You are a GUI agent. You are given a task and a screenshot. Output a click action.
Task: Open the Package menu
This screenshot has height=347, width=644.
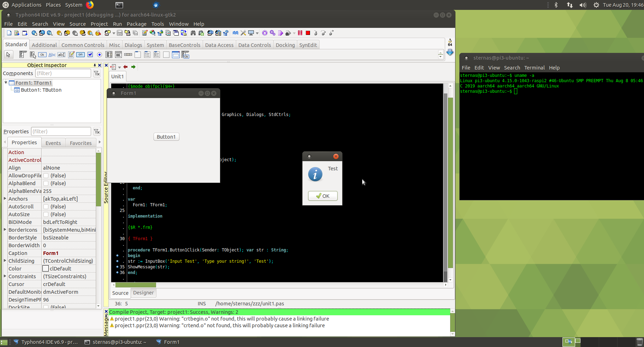(x=137, y=24)
